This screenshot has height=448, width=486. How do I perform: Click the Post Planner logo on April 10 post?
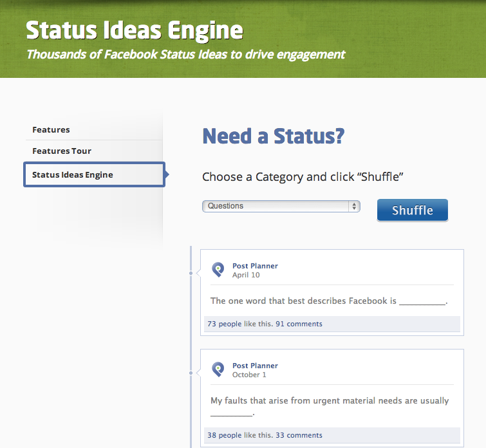[218, 270]
